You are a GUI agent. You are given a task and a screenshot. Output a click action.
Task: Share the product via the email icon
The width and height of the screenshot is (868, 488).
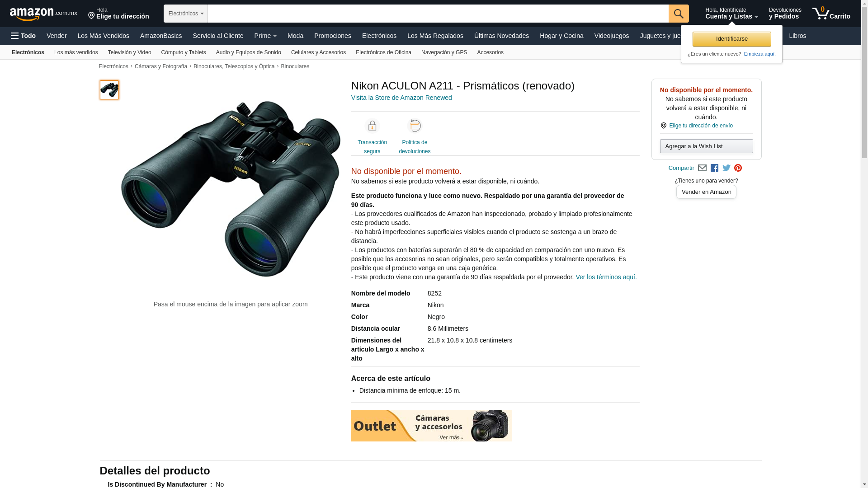702,168
